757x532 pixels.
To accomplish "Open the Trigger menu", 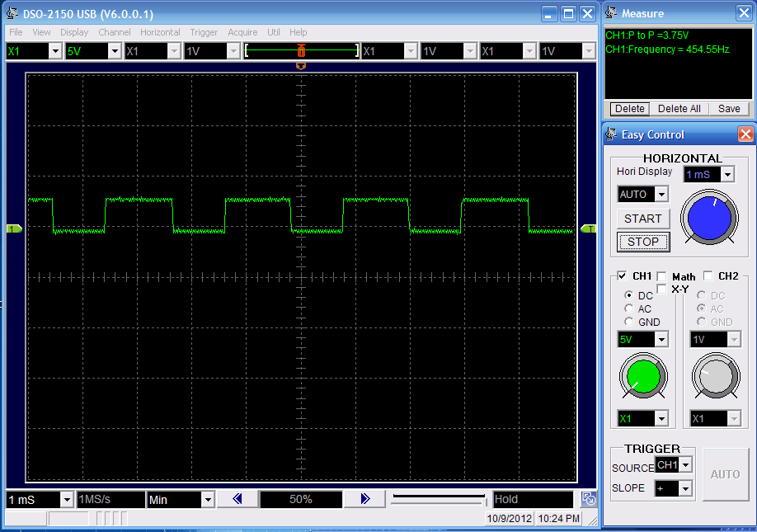I will 204,32.
